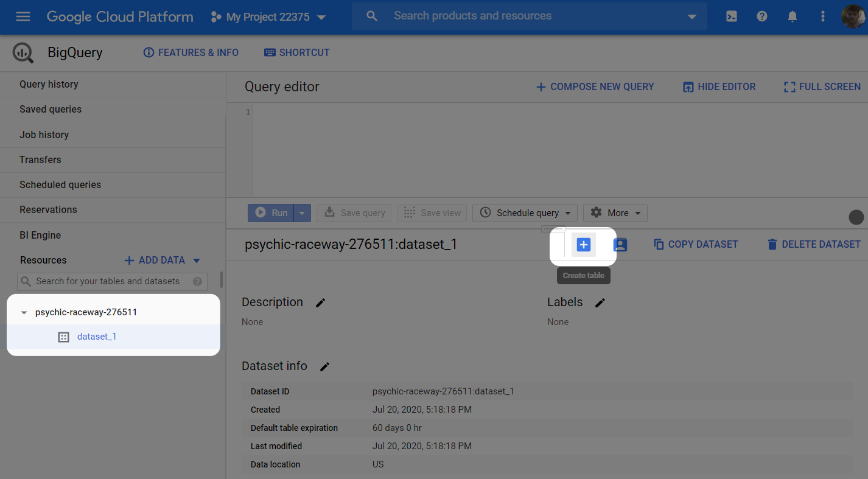Run the query
Screen dimensions: 868x479
pyautogui.click(x=271, y=213)
